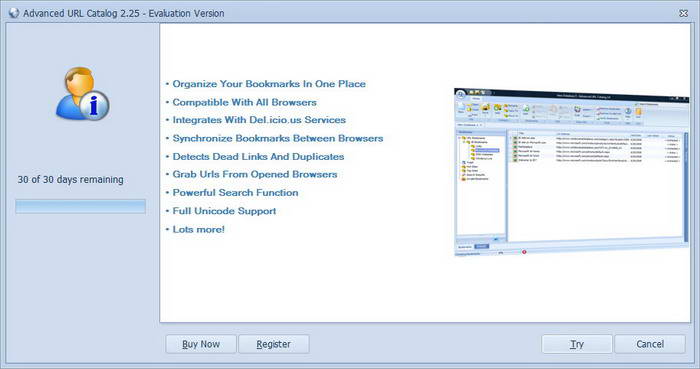
Task: Click the application screenshot thumbnail
Action: [x=571, y=172]
